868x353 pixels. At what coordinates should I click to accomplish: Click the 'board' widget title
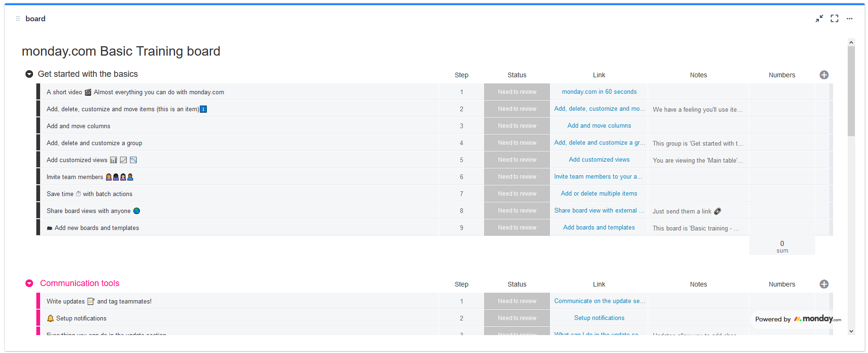pos(35,18)
